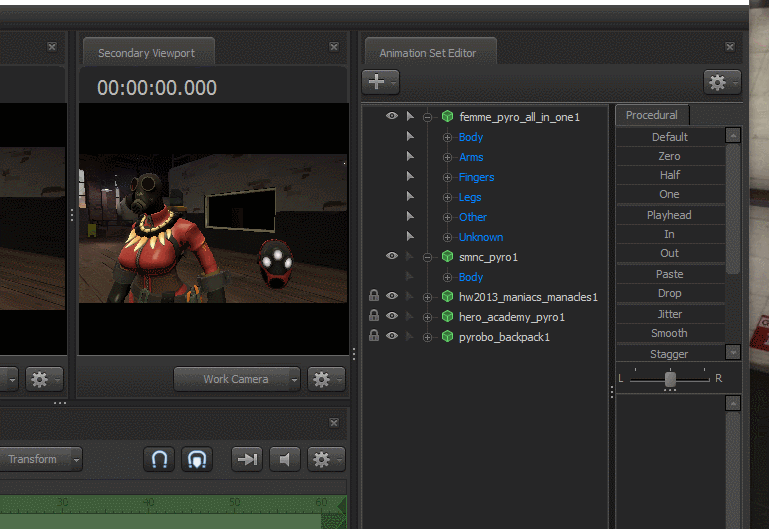Click select arrow for Legs group
The height and width of the screenshot is (529, 769).
click(410, 197)
